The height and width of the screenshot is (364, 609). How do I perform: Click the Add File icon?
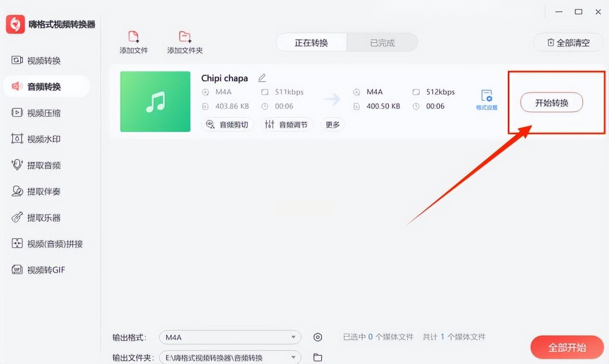pyautogui.click(x=133, y=36)
